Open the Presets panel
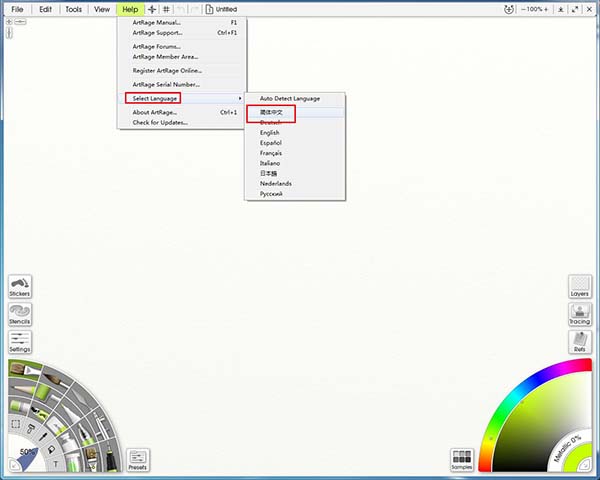This screenshot has height=480, width=600. [x=137, y=459]
